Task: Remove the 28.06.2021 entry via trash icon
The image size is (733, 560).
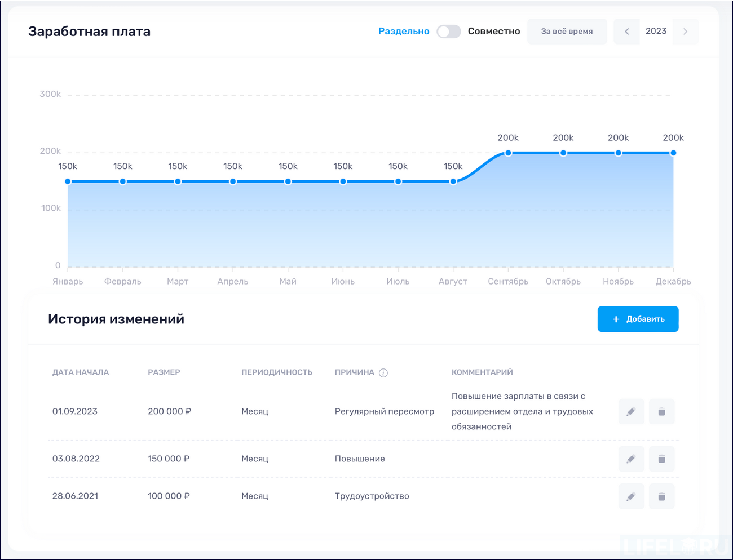Action: [661, 496]
